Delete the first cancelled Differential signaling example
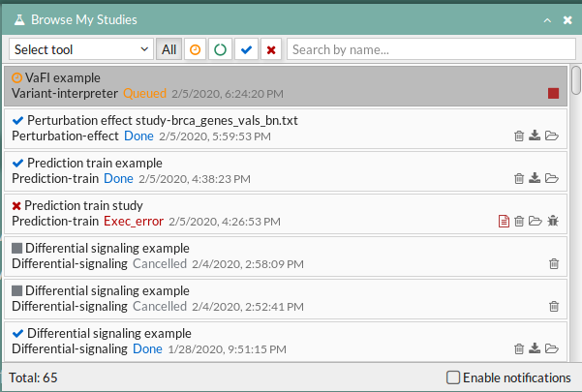The width and height of the screenshot is (582, 392). 554,264
